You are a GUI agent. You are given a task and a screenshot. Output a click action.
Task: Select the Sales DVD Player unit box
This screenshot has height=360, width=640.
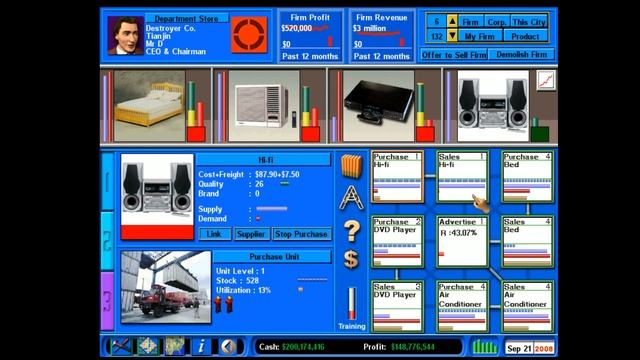point(397,307)
